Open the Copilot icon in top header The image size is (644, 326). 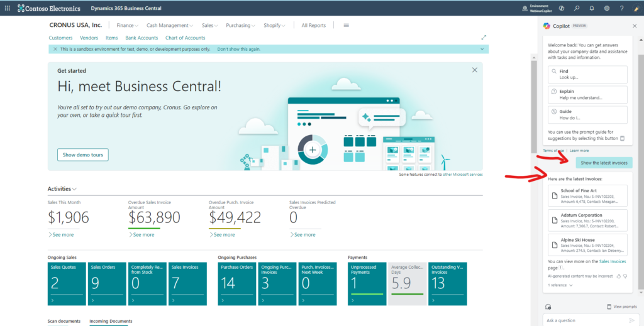[562, 8]
